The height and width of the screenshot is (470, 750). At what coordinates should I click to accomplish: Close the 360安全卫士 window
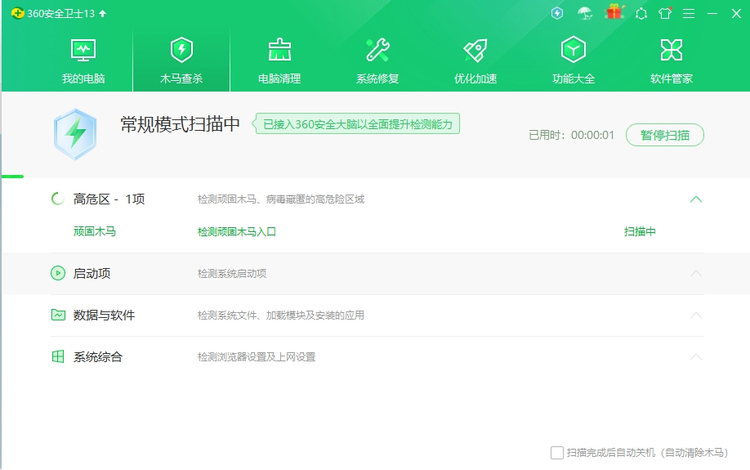coord(736,13)
